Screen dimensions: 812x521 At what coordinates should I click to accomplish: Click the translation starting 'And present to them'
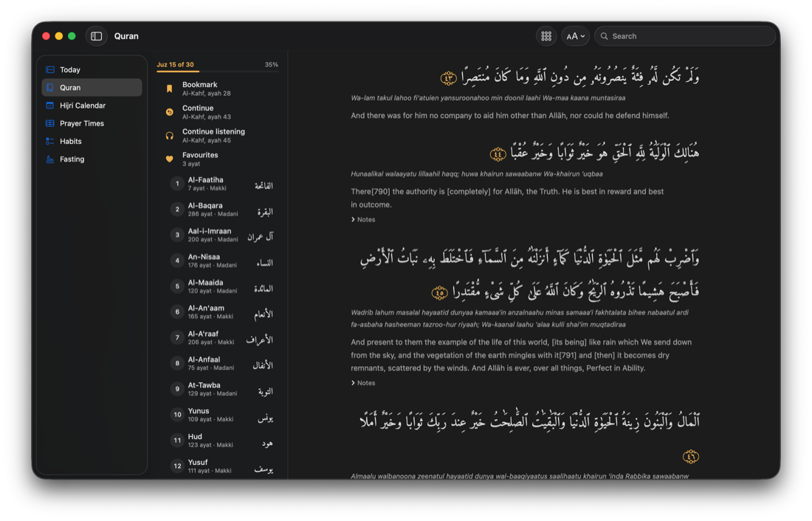click(x=521, y=355)
